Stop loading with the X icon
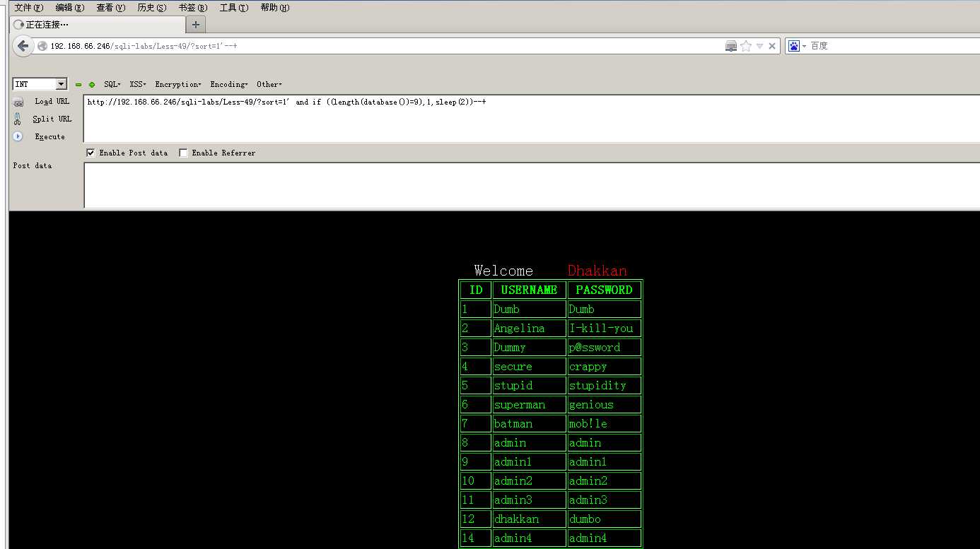The image size is (980, 549). (772, 46)
